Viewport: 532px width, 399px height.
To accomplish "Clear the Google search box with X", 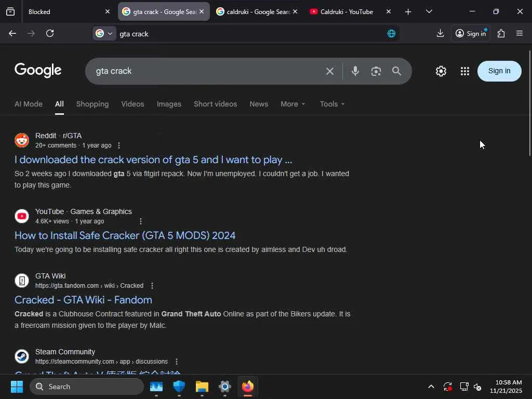I will pyautogui.click(x=330, y=71).
